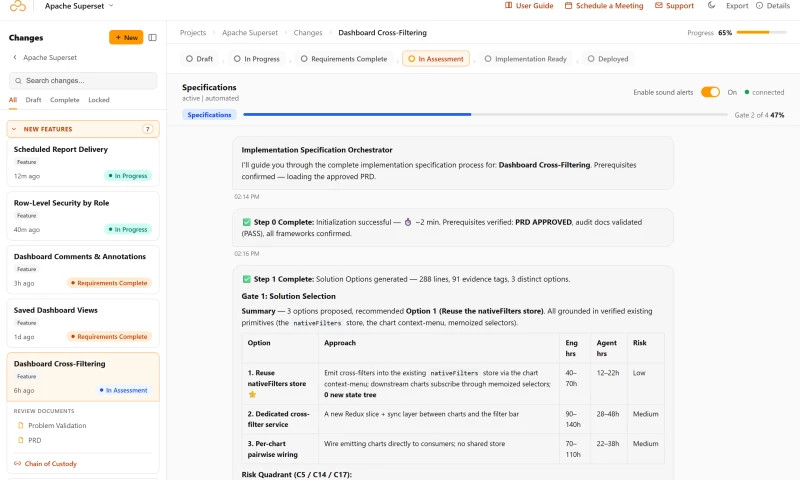Go back to Apache Superset arrow
The image size is (800, 480).
click(x=15, y=58)
